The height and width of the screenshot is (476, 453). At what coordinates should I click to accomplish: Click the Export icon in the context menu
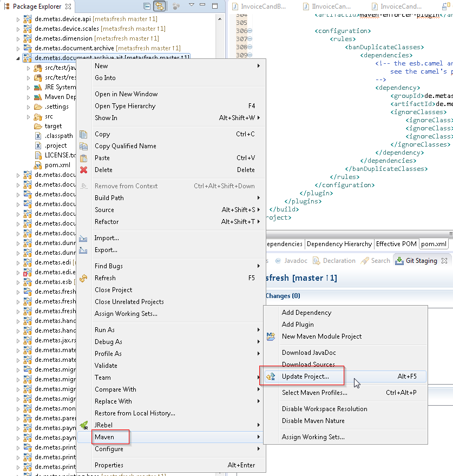click(83, 250)
